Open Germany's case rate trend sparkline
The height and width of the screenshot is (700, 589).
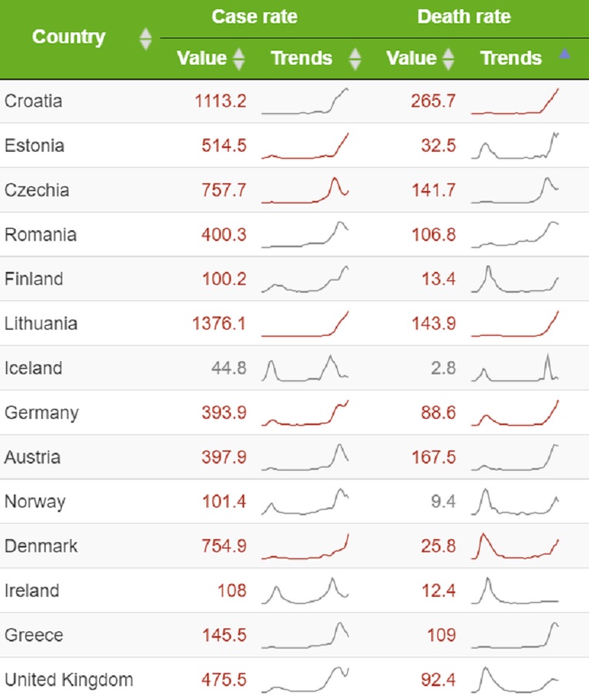[x=305, y=413]
